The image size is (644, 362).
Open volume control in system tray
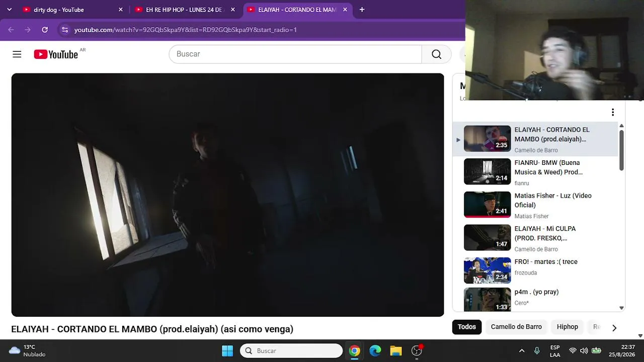(x=584, y=351)
